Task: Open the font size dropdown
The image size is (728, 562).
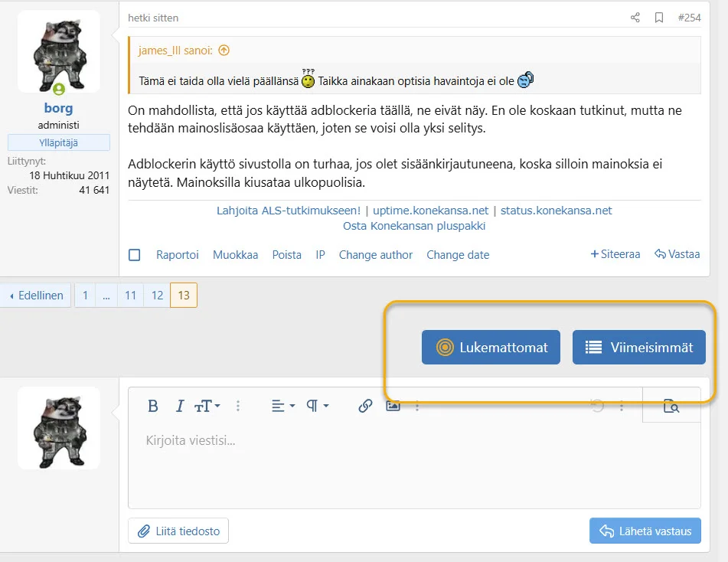Action: [x=207, y=406]
